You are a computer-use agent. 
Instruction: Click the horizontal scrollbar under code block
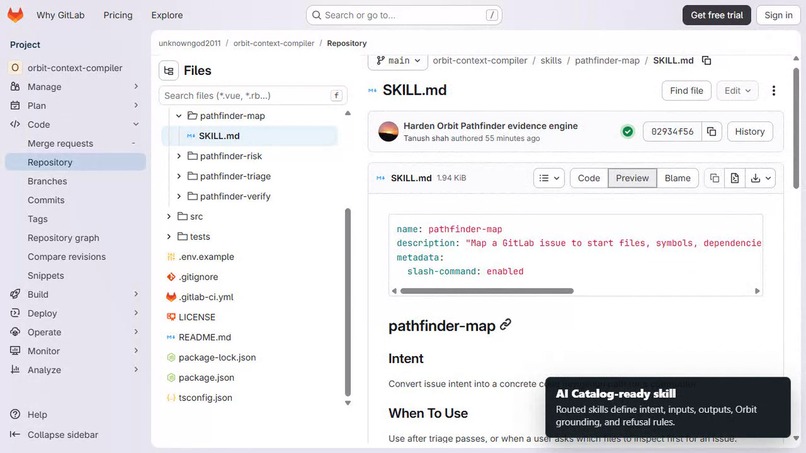coord(487,291)
